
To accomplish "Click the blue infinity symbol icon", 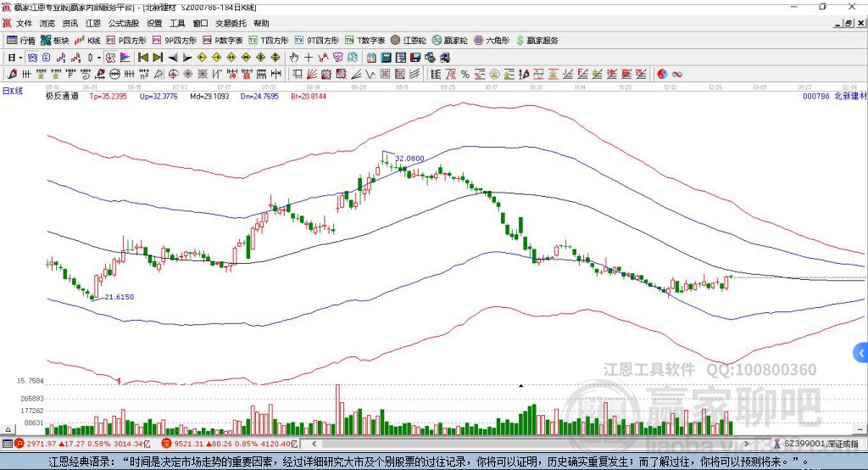I will pyautogui.click(x=676, y=75).
